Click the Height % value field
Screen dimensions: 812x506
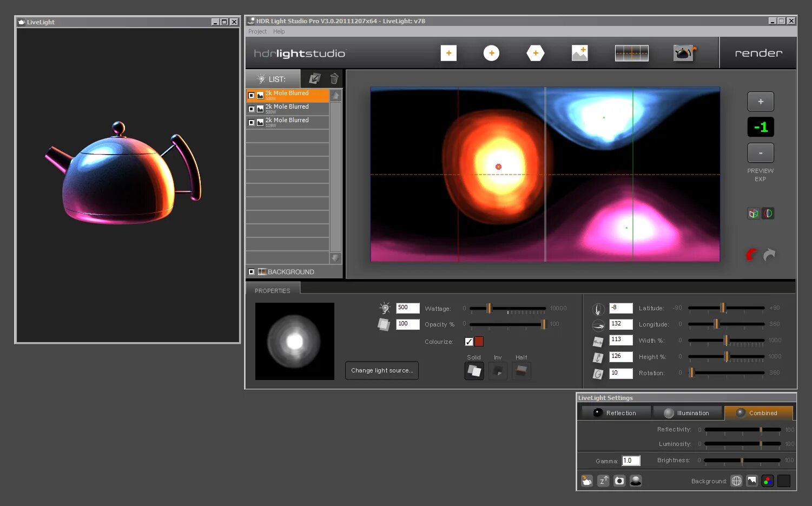click(621, 357)
